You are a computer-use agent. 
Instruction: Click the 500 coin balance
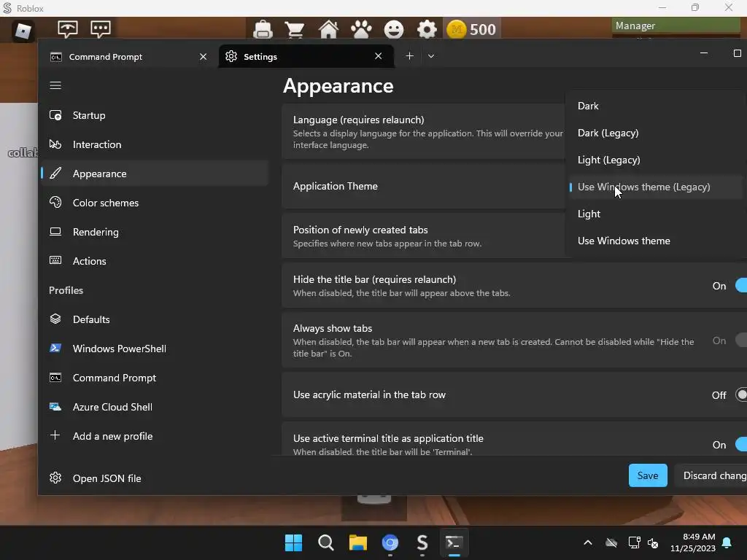pos(471,29)
